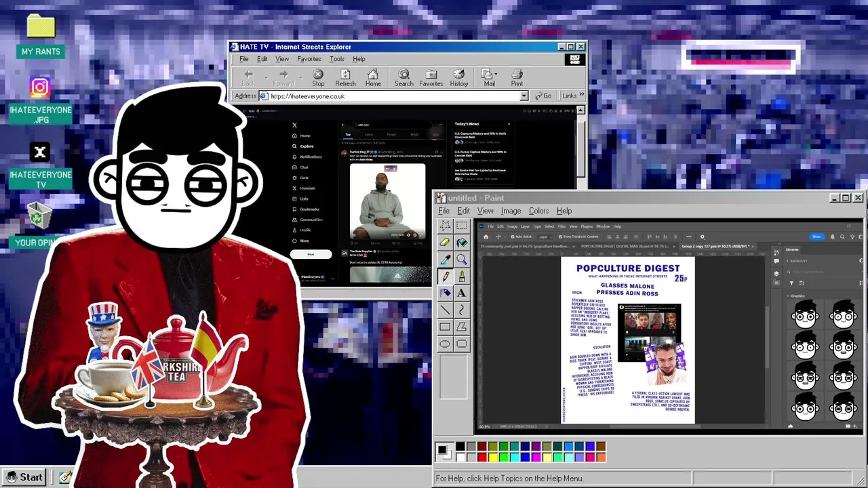Choose the Ellipse shape tool
868x488 pixels.
445,344
